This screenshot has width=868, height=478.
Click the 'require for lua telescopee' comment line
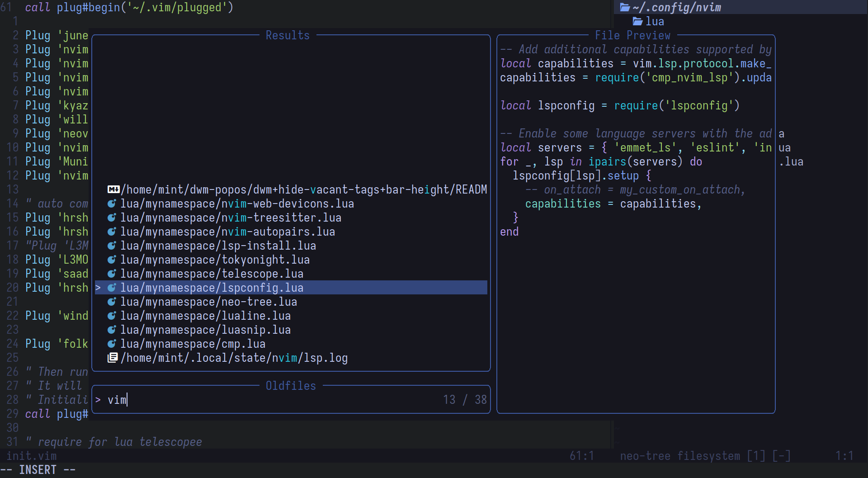coord(114,442)
